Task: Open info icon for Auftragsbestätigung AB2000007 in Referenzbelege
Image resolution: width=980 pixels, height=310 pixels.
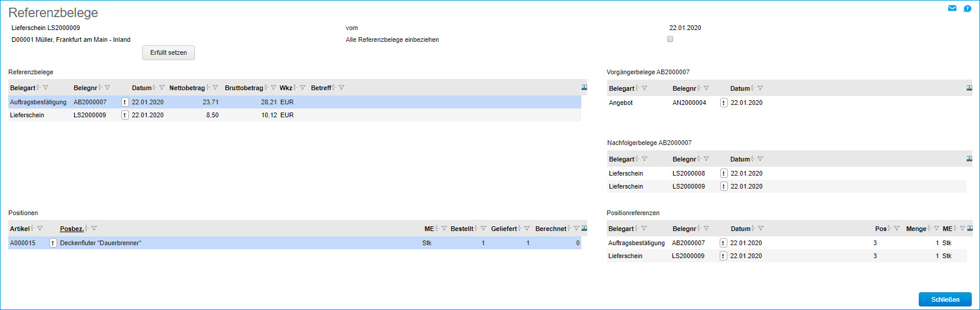Action: click(x=125, y=102)
